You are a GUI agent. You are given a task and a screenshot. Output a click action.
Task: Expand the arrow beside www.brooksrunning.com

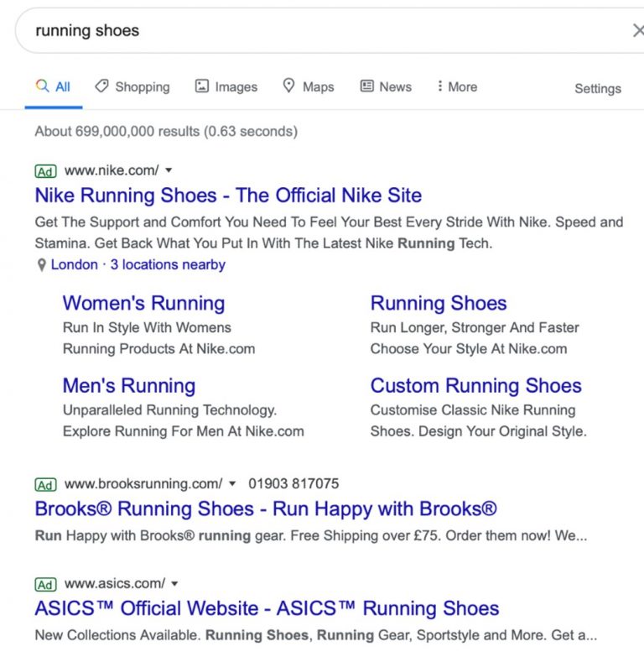point(232,484)
